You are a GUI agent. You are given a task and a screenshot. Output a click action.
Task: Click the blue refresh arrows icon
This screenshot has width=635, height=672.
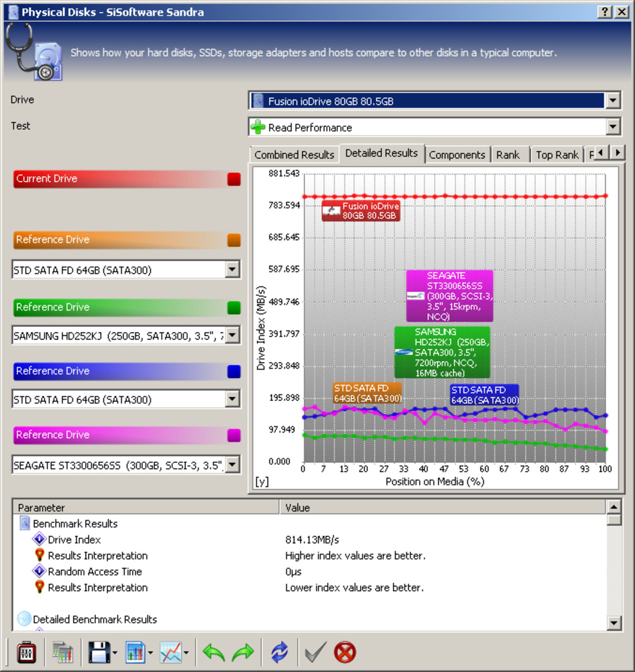(x=280, y=652)
